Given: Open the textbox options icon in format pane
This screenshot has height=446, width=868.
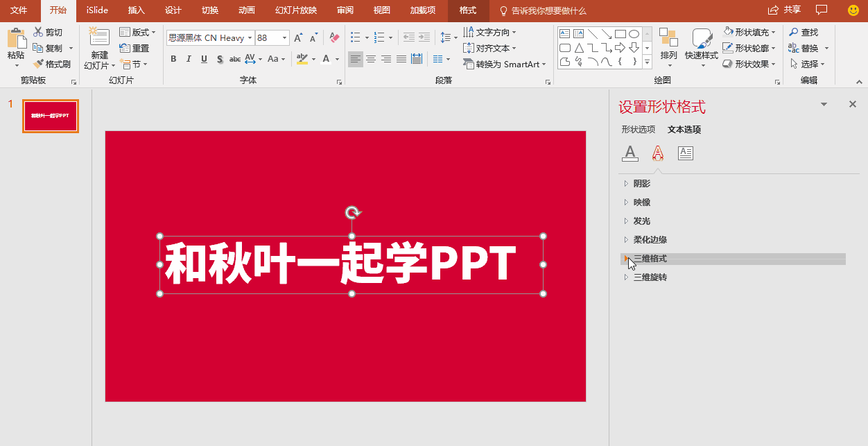Looking at the screenshot, I should 685,153.
